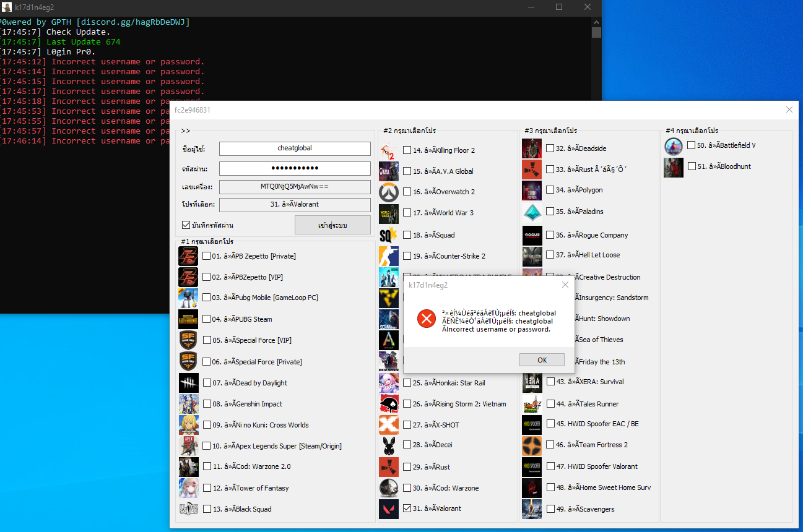Click the Tower of Fantasy icon
Image resolution: width=803 pixels, height=532 pixels.
[x=188, y=488]
